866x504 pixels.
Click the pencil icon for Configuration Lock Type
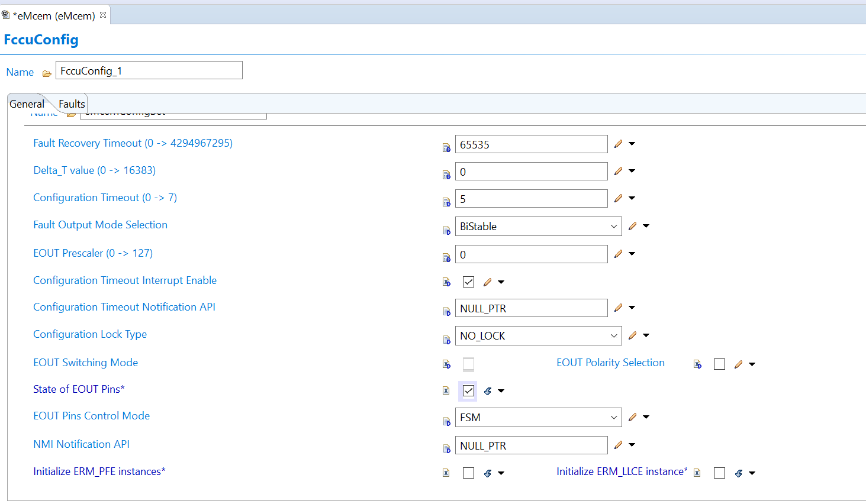point(633,335)
